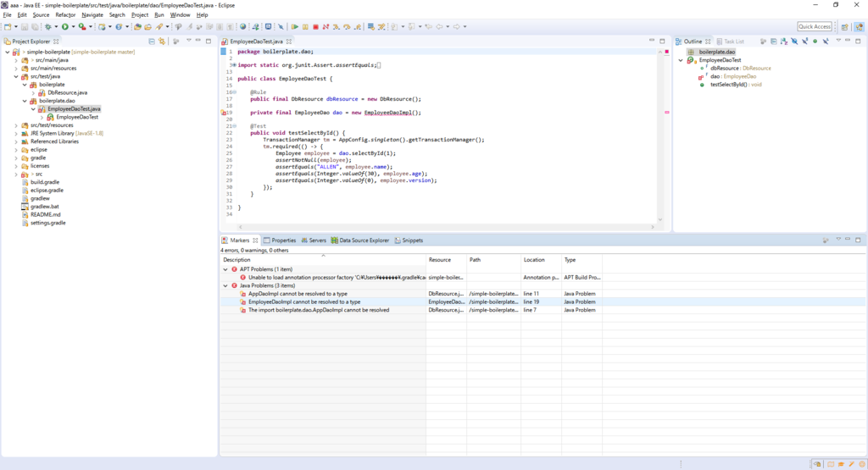Select the EmployeeDaoImpl cannot be resolved error

click(304, 302)
